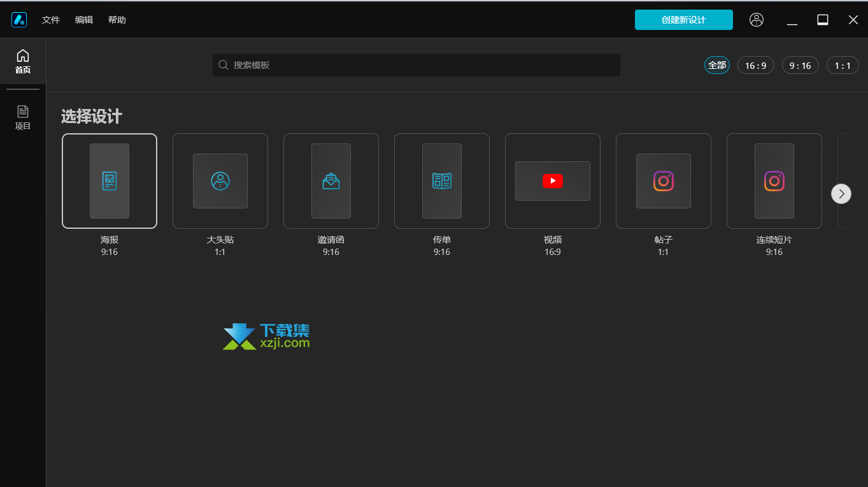Click the 大头贴 label text
Image resolution: width=868 pixels, height=487 pixels.
[220, 240]
